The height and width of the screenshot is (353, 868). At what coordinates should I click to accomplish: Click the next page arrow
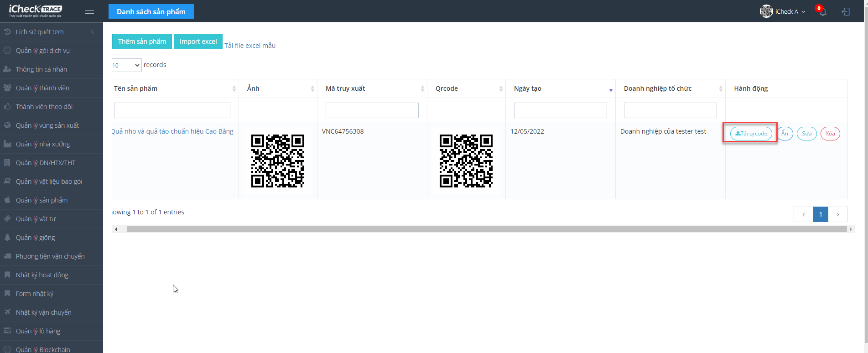pyautogui.click(x=838, y=214)
